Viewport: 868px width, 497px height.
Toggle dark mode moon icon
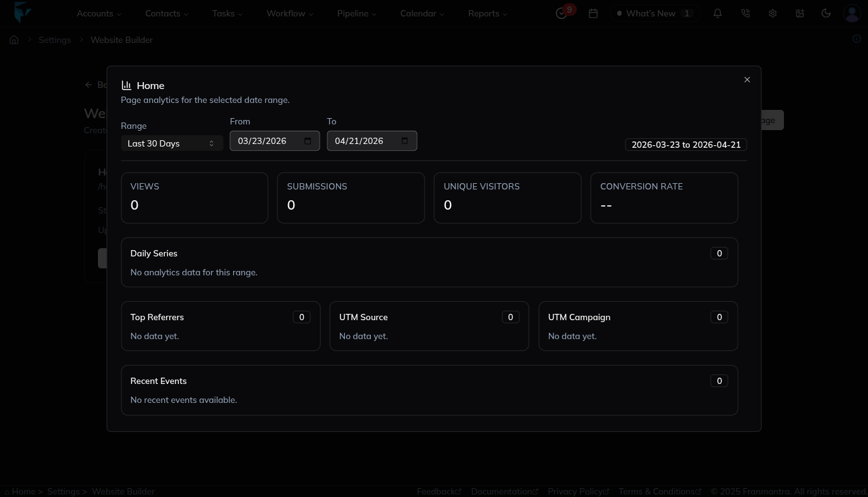826,13
